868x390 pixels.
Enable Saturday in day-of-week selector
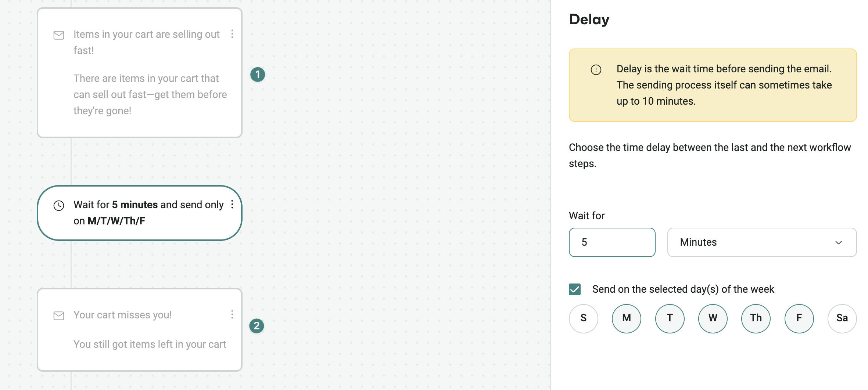pyautogui.click(x=842, y=318)
